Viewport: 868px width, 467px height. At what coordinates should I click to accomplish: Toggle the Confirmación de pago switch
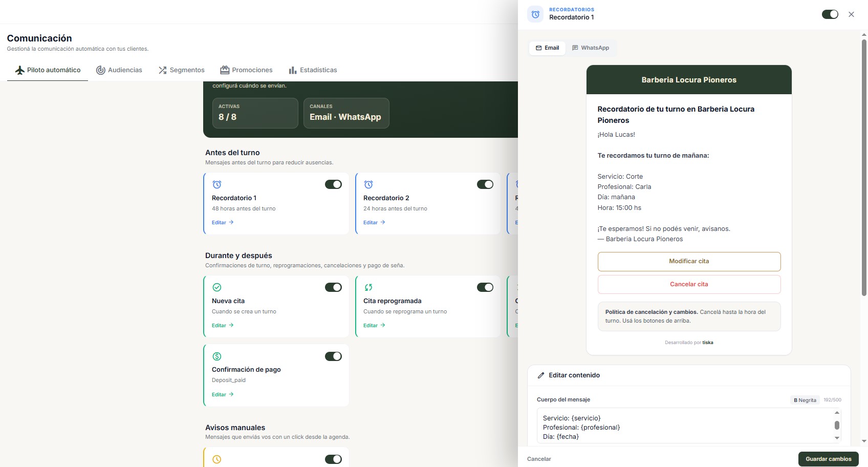pos(333,356)
